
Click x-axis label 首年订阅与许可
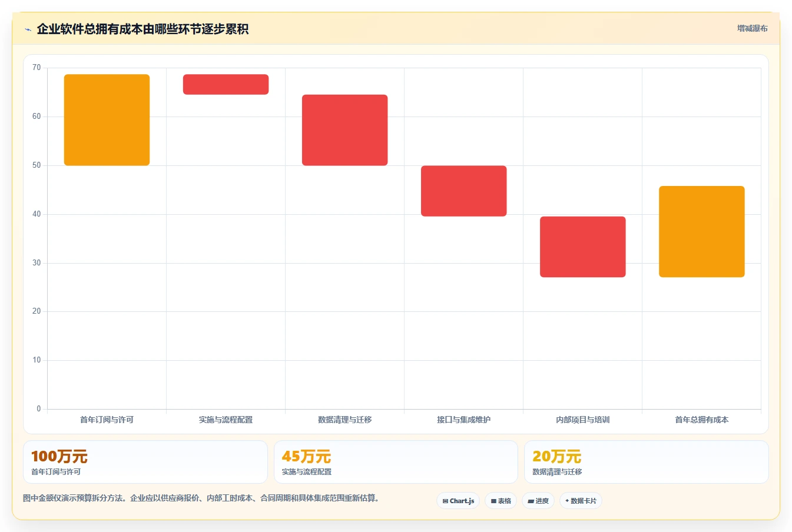pyautogui.click(x=107, y=420)
